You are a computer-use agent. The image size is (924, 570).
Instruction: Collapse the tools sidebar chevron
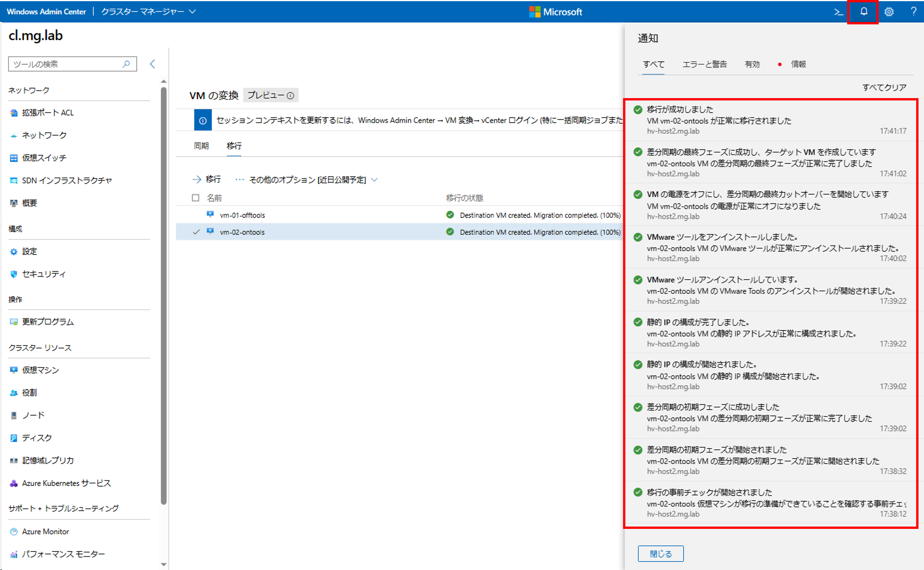click(153, 64)
